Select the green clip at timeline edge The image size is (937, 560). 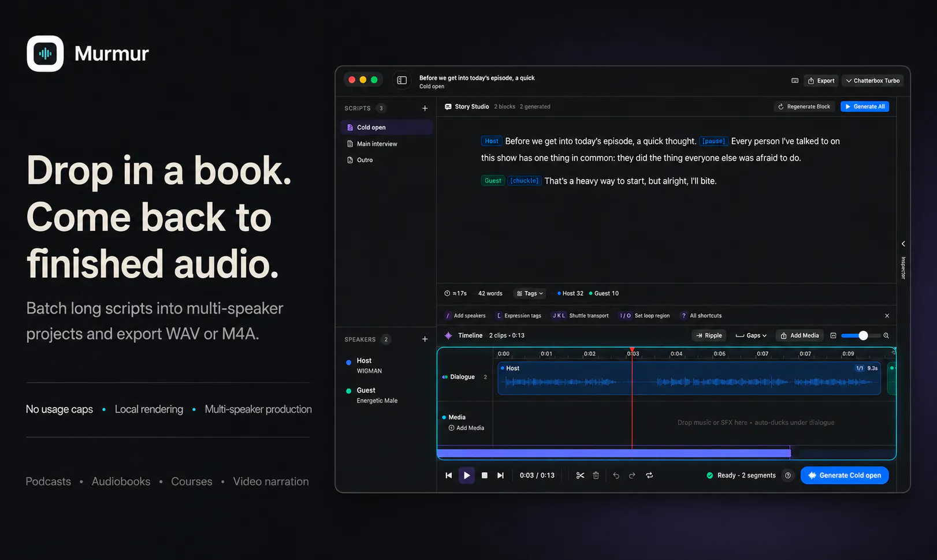point(892,378)
